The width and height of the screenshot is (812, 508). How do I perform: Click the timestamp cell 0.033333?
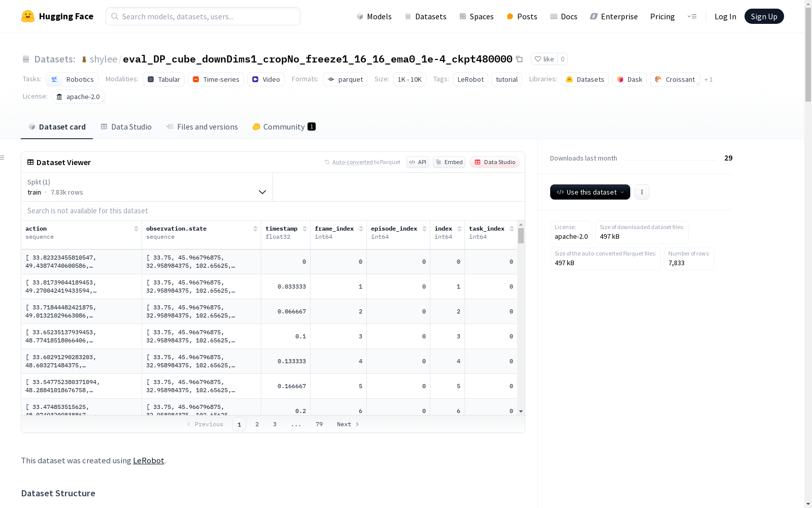(286, 287)
